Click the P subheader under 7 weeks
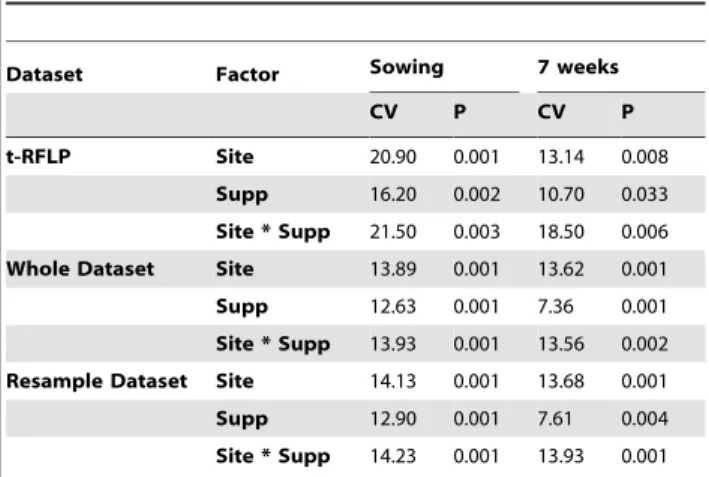Screen dimensions: 709x477 (x=628, y=112)
